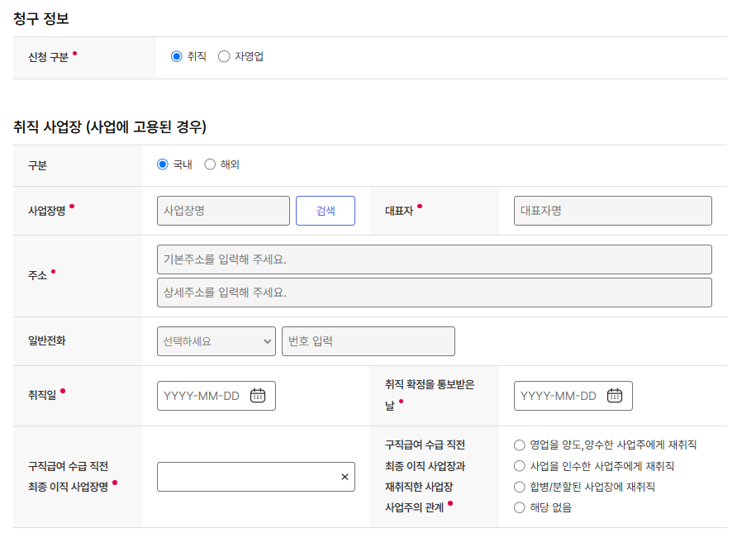Clear 최종 이직 사업장명 field with X icon
Viewport: 756px width, 533px height.
pyautogui.click(x=345, y=477)
